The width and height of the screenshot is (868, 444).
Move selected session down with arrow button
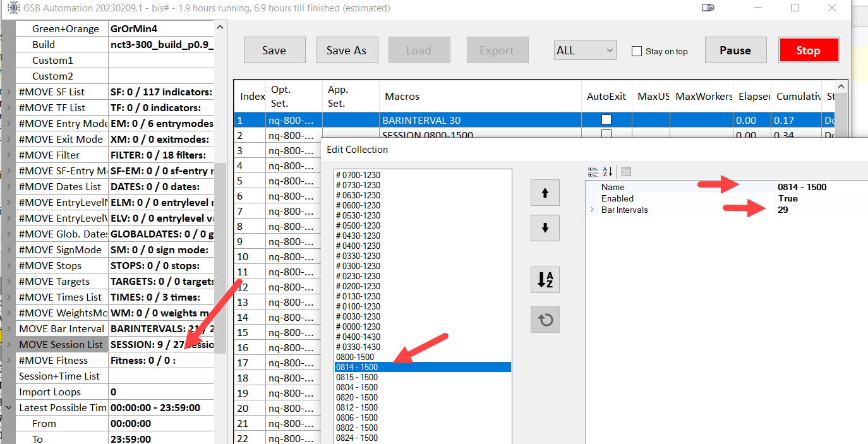545,227
